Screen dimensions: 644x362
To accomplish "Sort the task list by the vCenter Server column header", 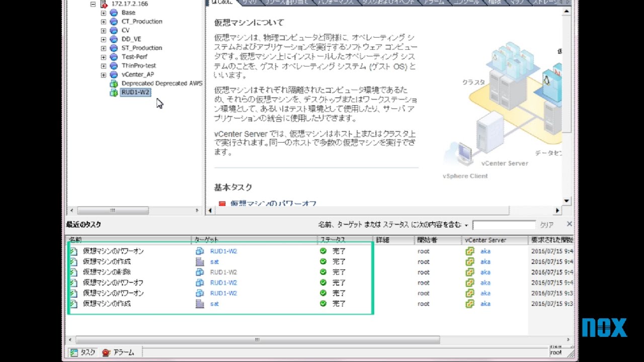I will (495, 240).
